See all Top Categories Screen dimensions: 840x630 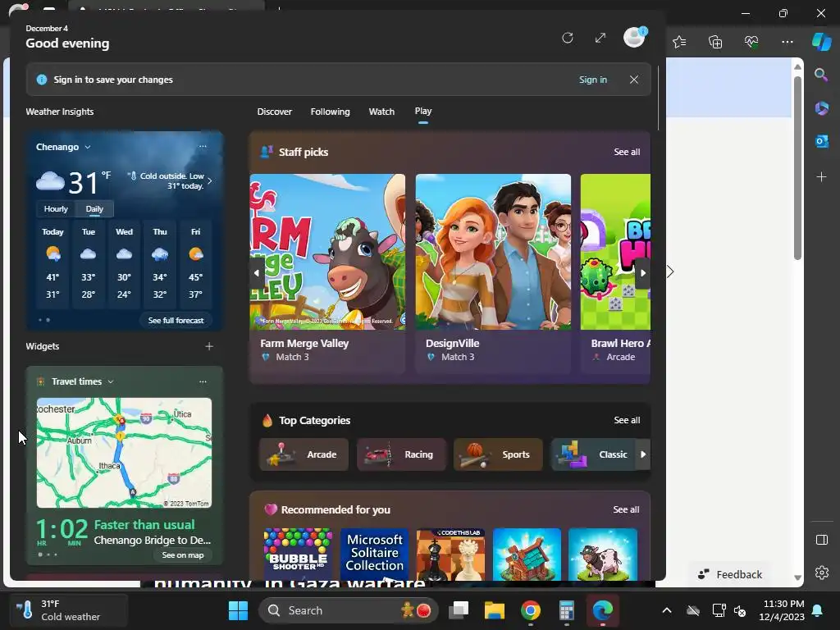(x=627, y=421)
